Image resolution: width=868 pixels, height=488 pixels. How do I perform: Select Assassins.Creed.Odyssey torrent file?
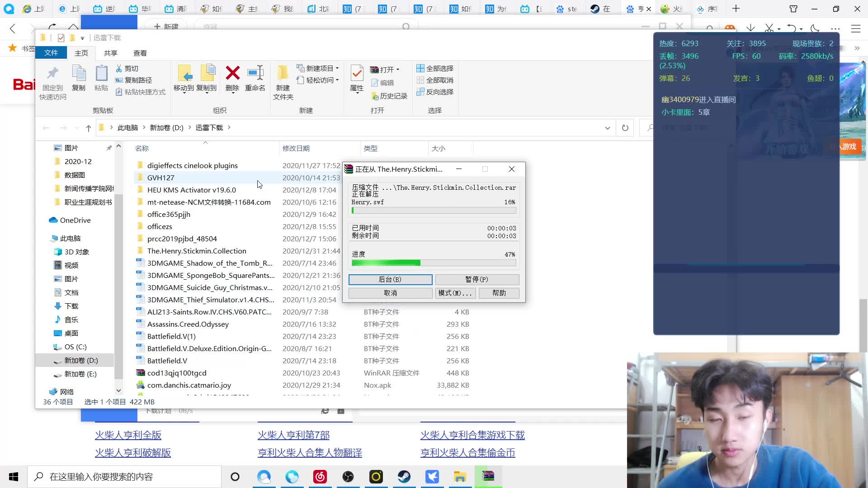point(188,324)
